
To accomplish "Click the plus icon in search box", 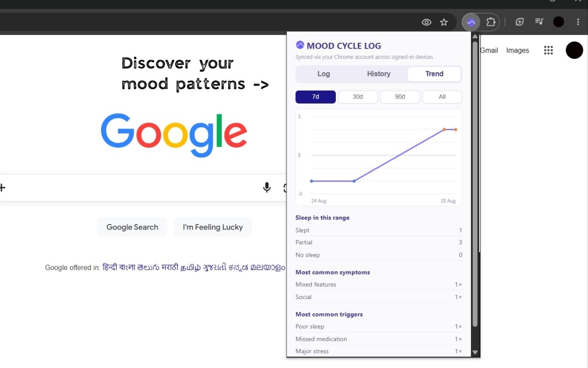I will tap(2, 187).
